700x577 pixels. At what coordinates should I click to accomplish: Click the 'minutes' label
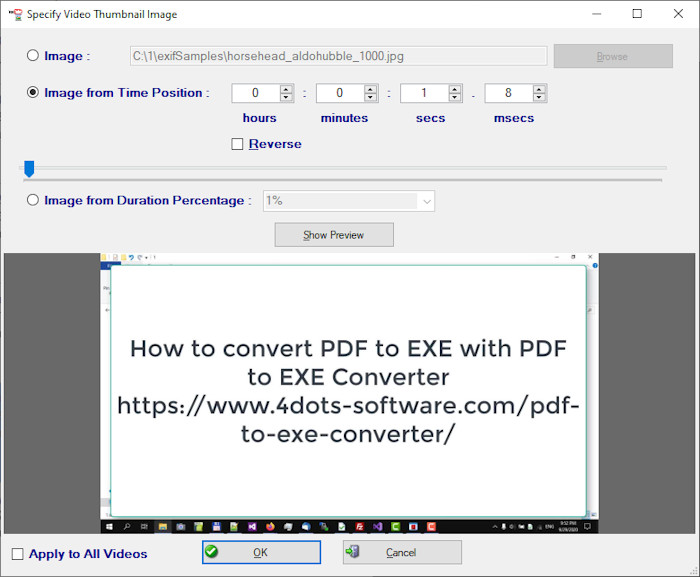(344, 118)
